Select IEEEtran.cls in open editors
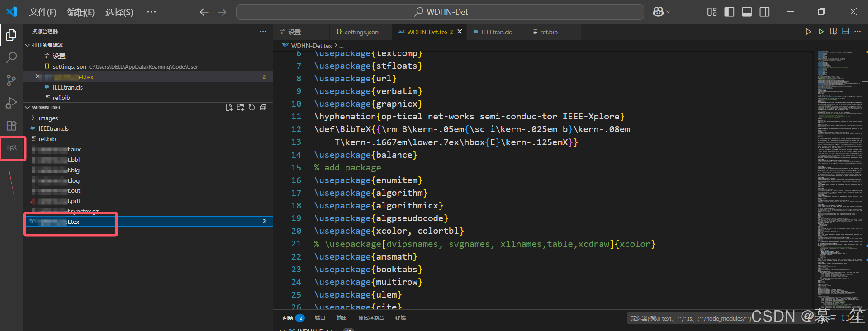Screen dimensions: 868x331 point(148,87)
